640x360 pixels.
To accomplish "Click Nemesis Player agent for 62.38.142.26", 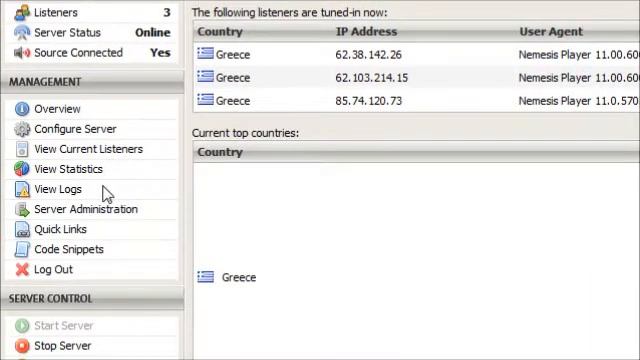I will 578,55.
